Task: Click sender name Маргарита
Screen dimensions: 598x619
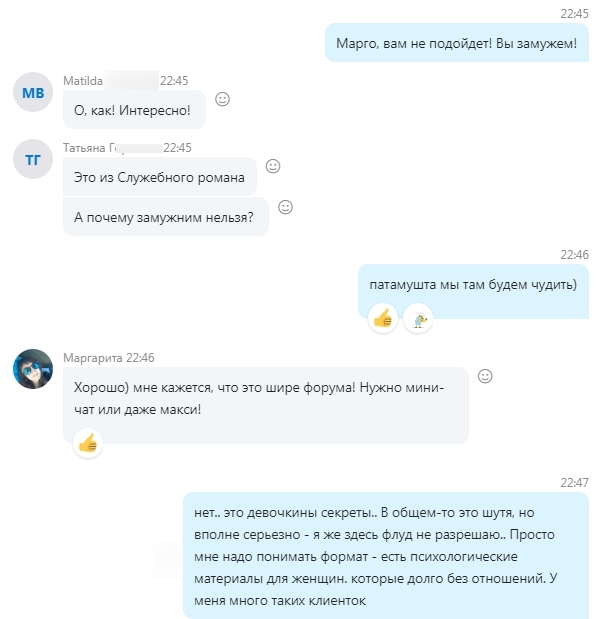Action: [93, 358]
